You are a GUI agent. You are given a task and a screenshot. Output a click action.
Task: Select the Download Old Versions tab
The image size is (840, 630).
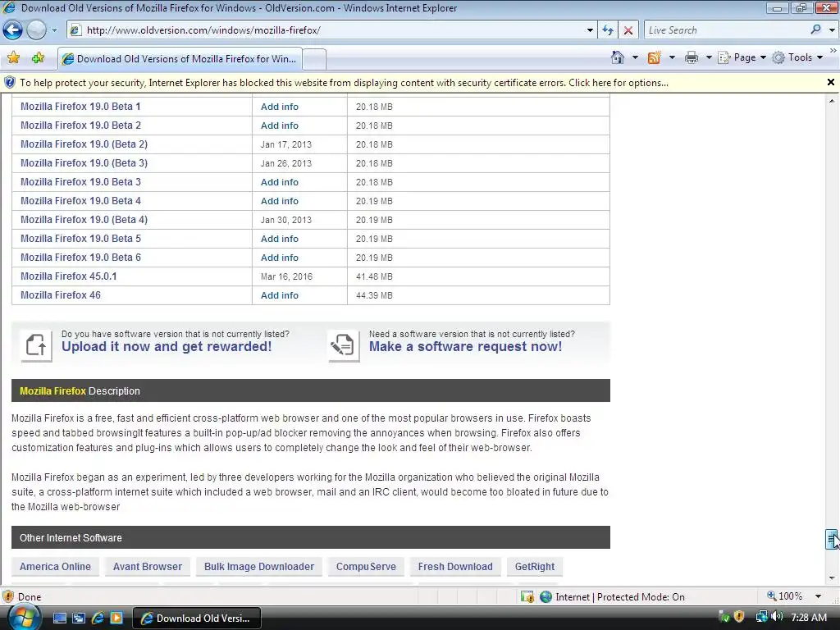coord(180,59)
